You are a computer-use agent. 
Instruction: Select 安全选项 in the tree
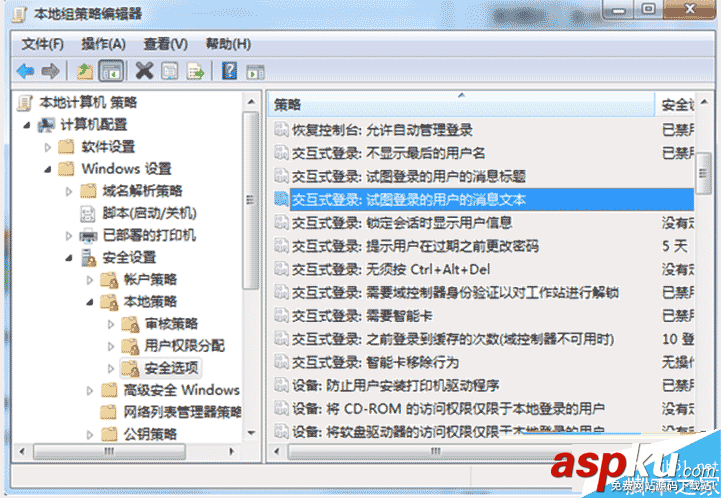point(171,368)
